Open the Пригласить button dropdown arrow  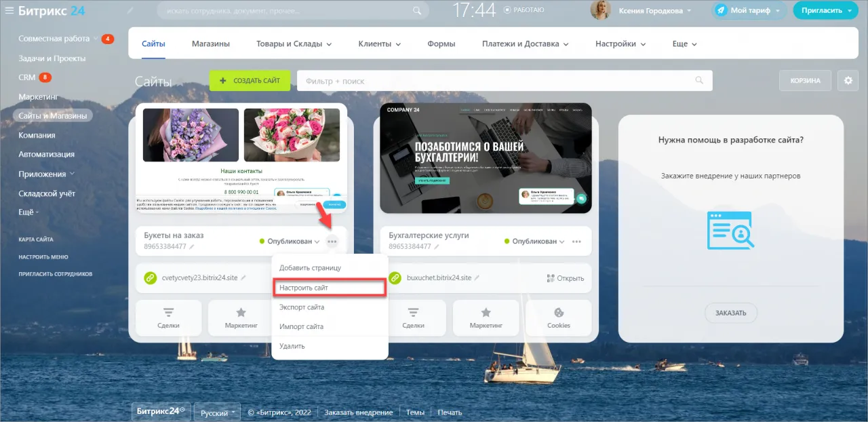pos(849,11)
